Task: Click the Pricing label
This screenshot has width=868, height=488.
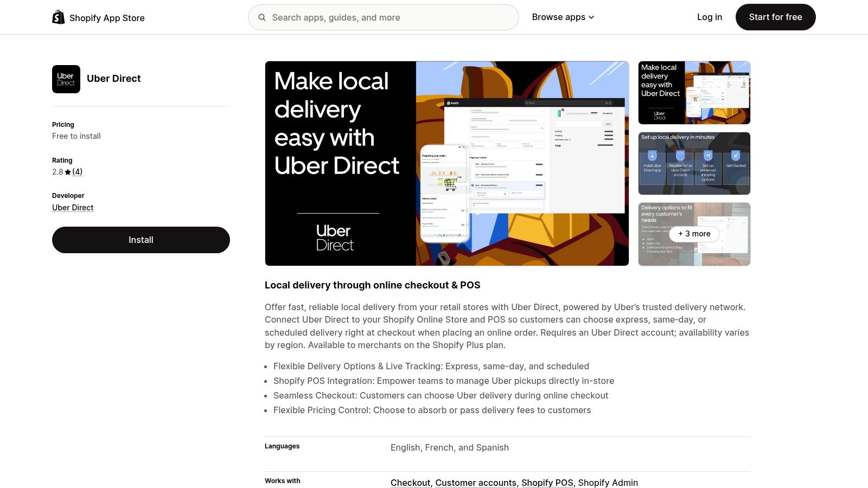Action: pyautogui.click(x=63, y=125)
